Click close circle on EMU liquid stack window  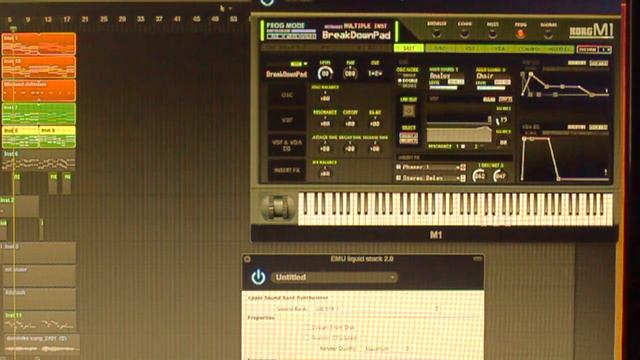[x=247, y=259]
